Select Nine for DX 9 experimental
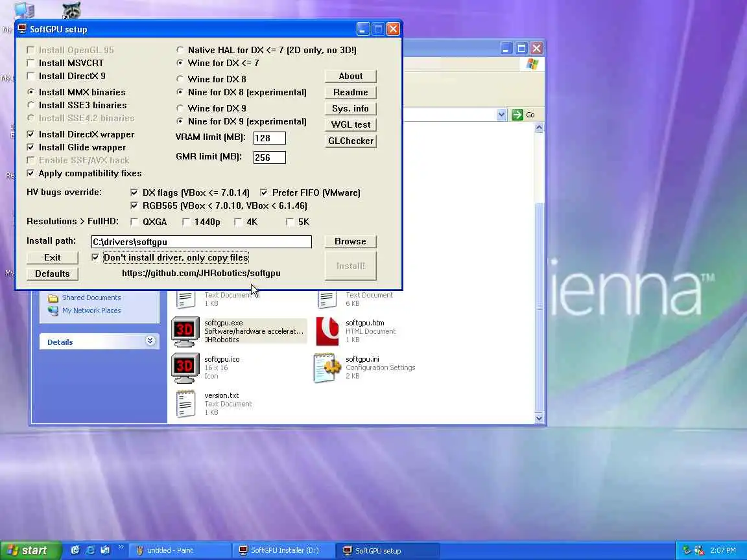The width and height of the screenshot is (747, 560). [180, 121]
